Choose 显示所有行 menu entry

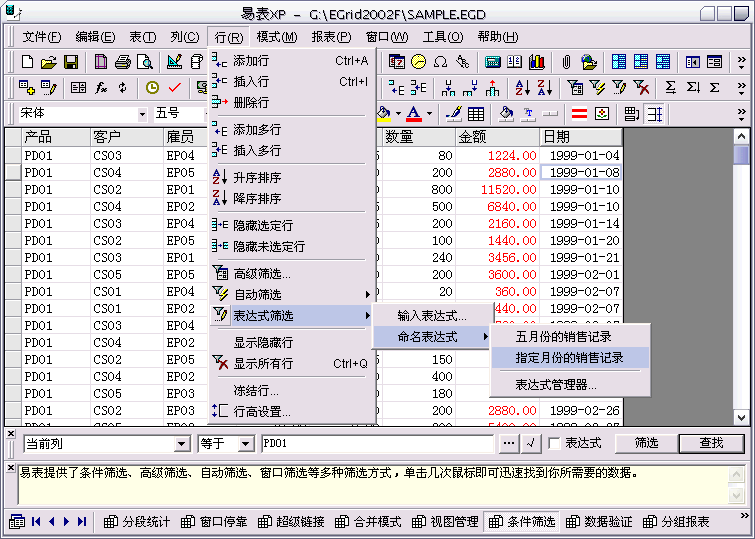(x=291, y=364)
